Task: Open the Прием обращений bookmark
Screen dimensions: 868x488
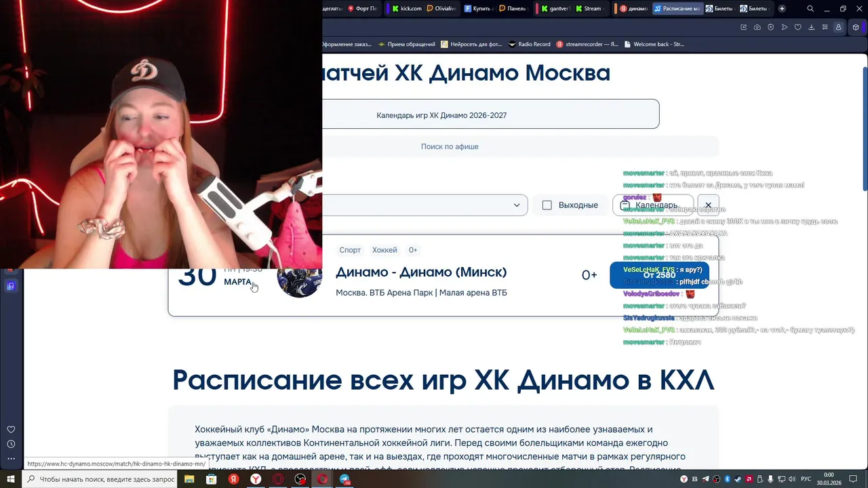Action: click(x=407, y=44)
